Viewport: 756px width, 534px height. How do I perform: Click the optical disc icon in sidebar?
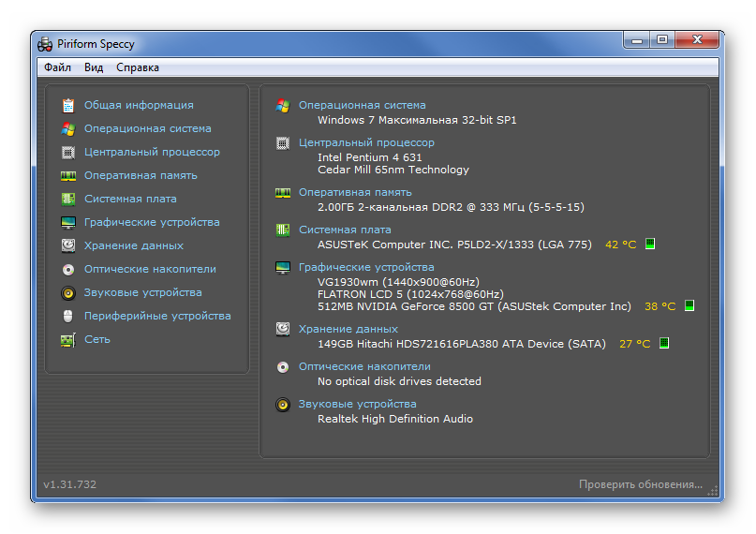(x=68, y=269)
